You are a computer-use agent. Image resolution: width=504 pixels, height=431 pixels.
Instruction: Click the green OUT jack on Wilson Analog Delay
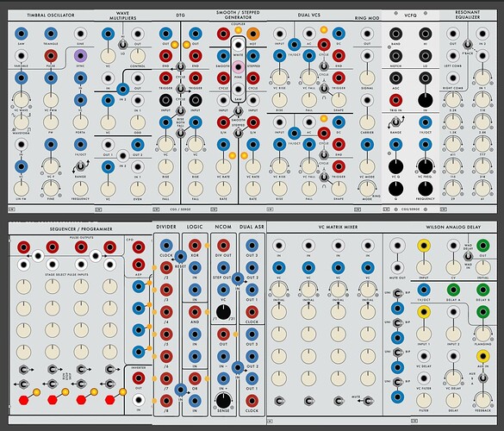click(482, 246)
